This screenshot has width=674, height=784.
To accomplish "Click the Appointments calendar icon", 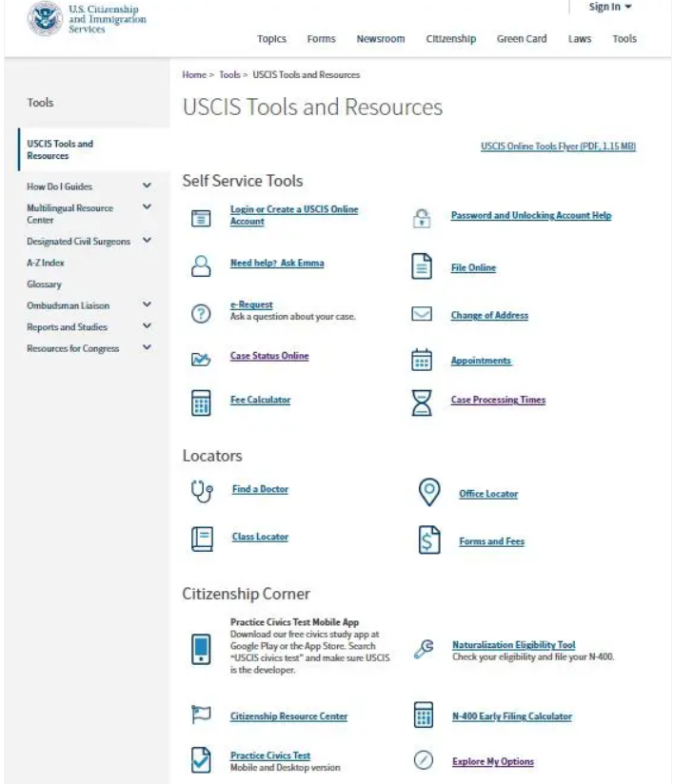I will (422, 360).
